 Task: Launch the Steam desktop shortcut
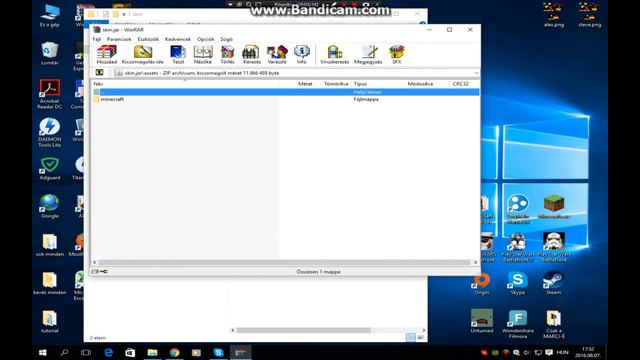(554, 283)
